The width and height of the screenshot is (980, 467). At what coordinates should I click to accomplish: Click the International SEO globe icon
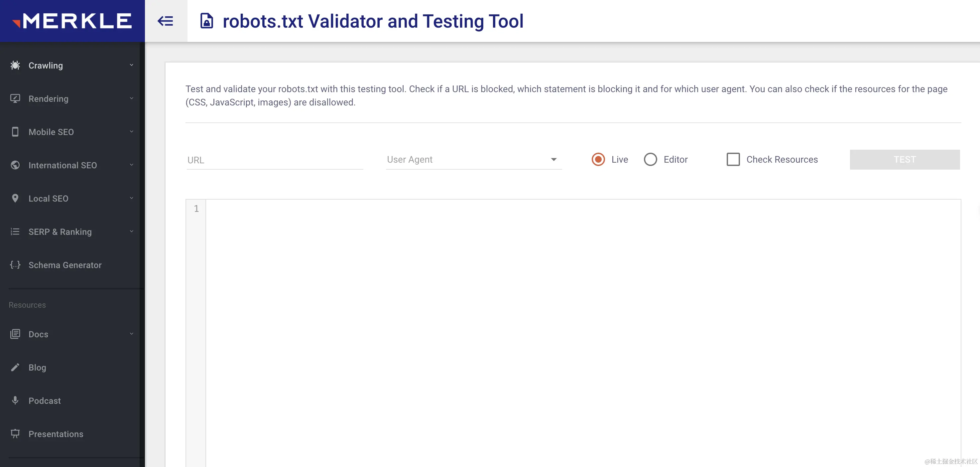15,165
